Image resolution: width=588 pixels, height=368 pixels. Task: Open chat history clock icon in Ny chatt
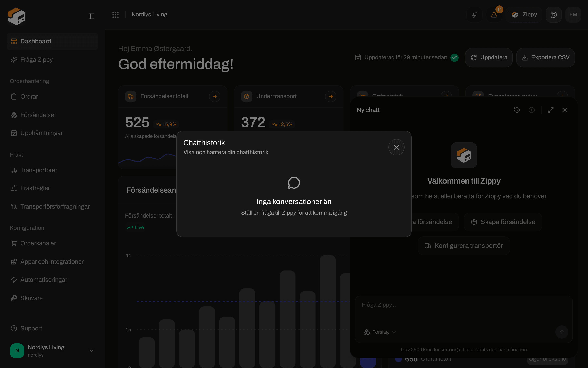click(x=517, y=110)
